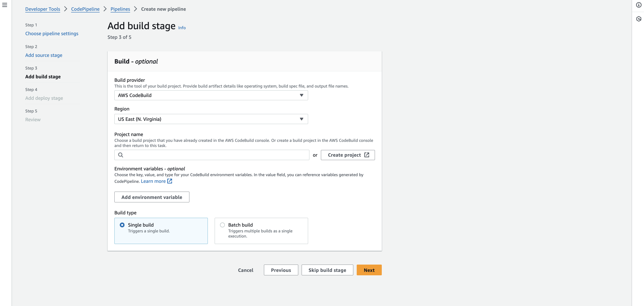Screen dimensions: 644x306
Task: Click the Add environment variable button
Action: (x=152, y=197)
